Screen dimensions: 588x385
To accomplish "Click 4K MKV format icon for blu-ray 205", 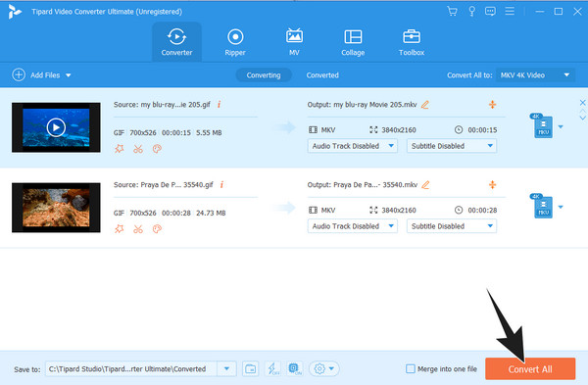I will [x=542, y=125].
